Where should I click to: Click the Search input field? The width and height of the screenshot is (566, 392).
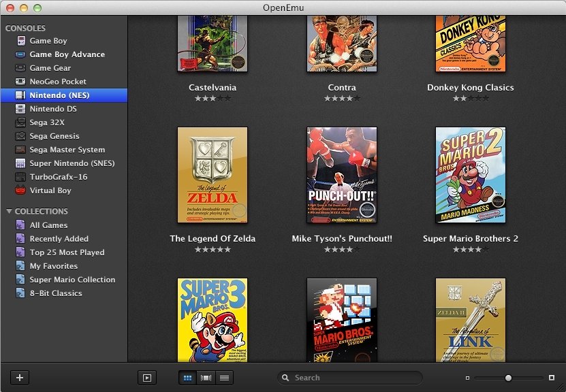coord(350,378)
